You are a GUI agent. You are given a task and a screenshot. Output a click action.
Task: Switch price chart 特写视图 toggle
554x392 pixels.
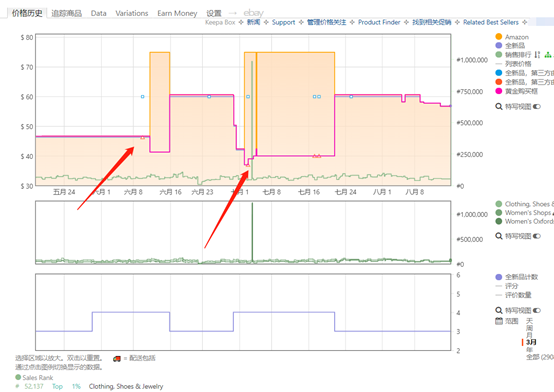pos(537,106)
